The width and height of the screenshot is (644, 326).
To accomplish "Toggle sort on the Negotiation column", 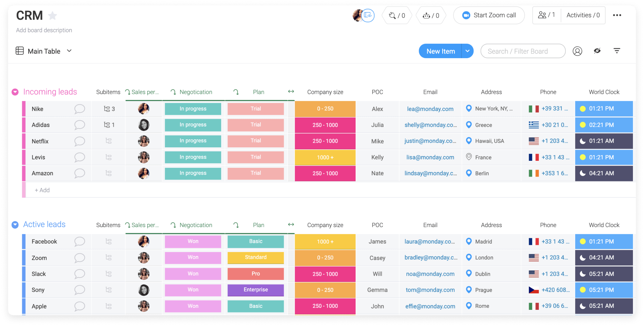I will pos(173,92).
